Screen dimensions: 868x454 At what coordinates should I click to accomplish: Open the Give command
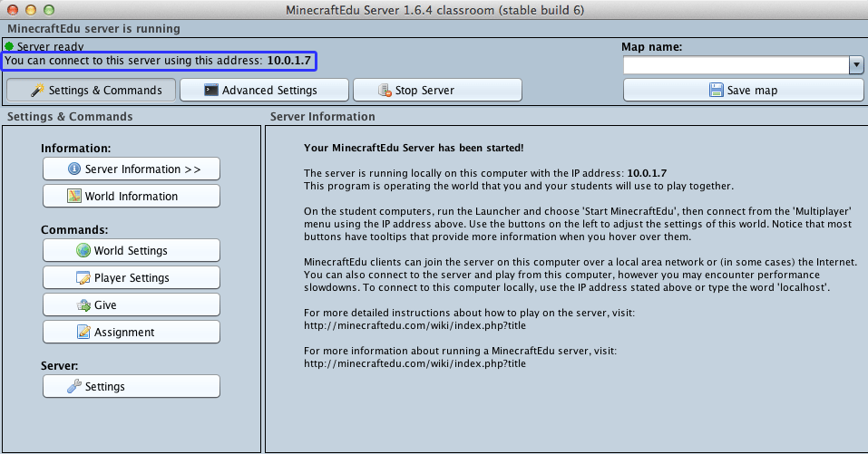point(132,304)
